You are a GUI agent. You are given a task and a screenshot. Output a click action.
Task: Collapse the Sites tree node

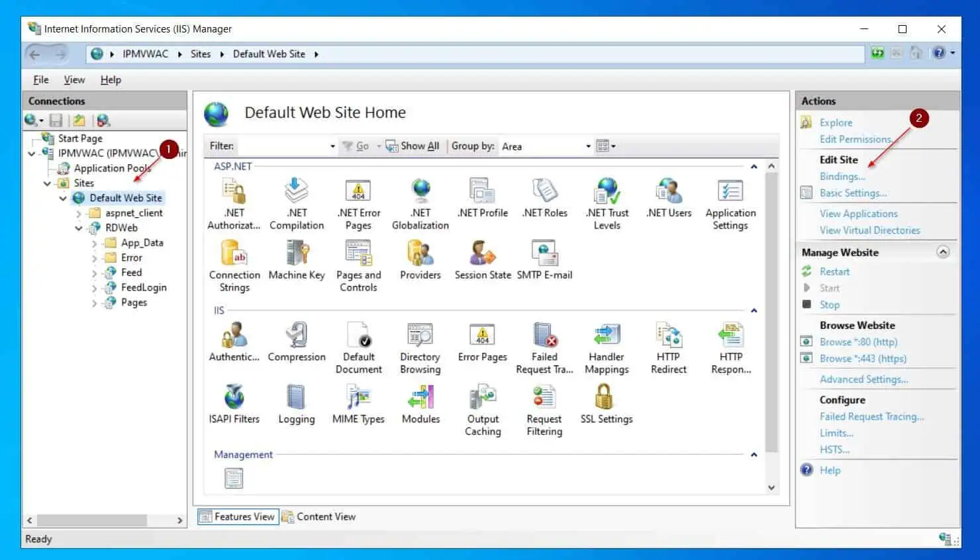tap(47, 183)
